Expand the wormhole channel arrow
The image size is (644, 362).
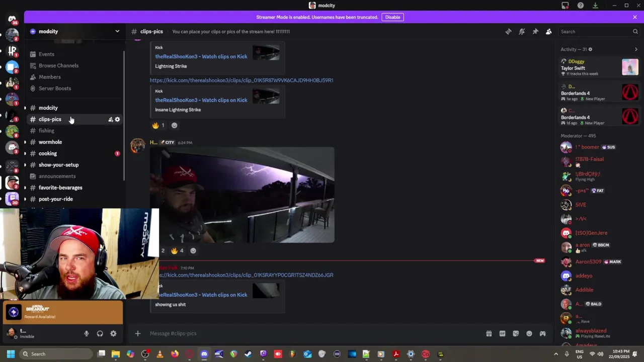click(25, 142)
